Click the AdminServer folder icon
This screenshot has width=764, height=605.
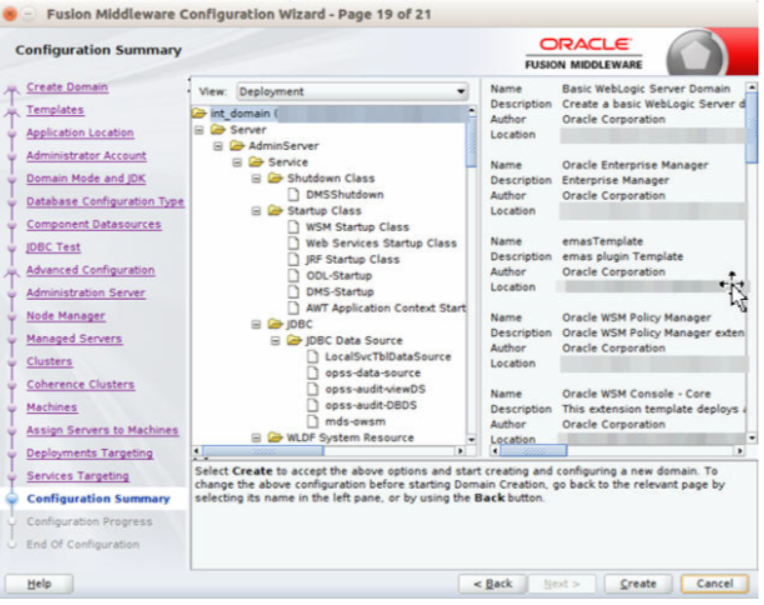(x=237, y=146)
